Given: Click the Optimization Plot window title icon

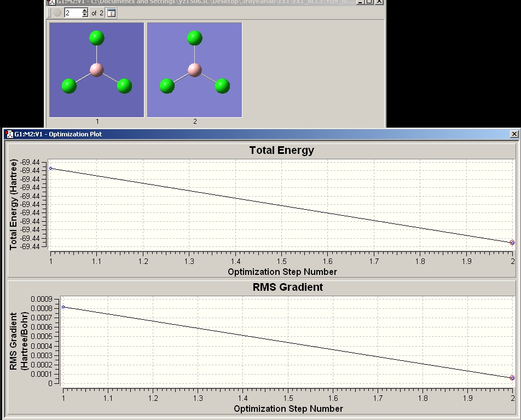Looking at the screenshot, I should tap(9, 134).
